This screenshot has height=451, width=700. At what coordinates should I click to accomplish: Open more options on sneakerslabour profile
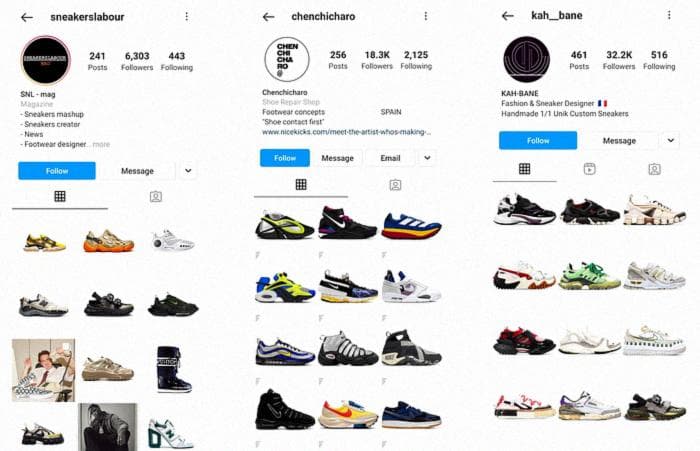tap(186, 17)
